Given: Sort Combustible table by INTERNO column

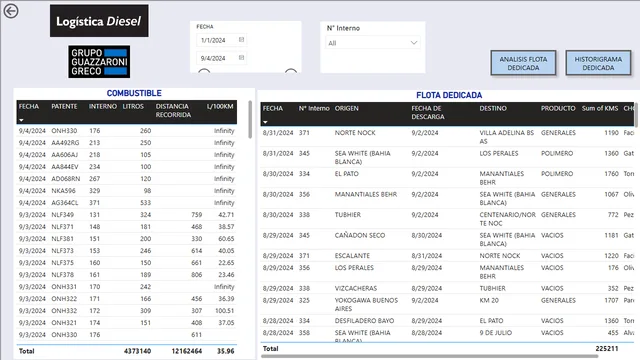Looking at the screenshot, I should pyautogui.click(x=102, y=107).
